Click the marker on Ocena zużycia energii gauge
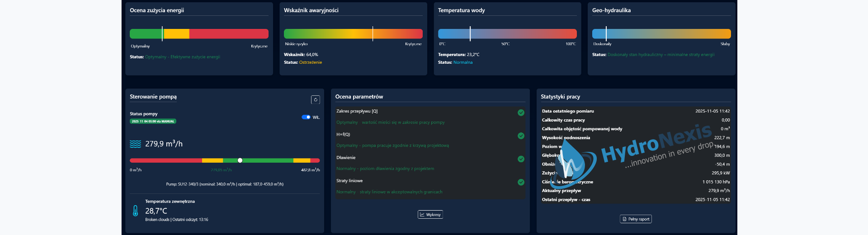 pyautogui.click(x=163, y=34)
